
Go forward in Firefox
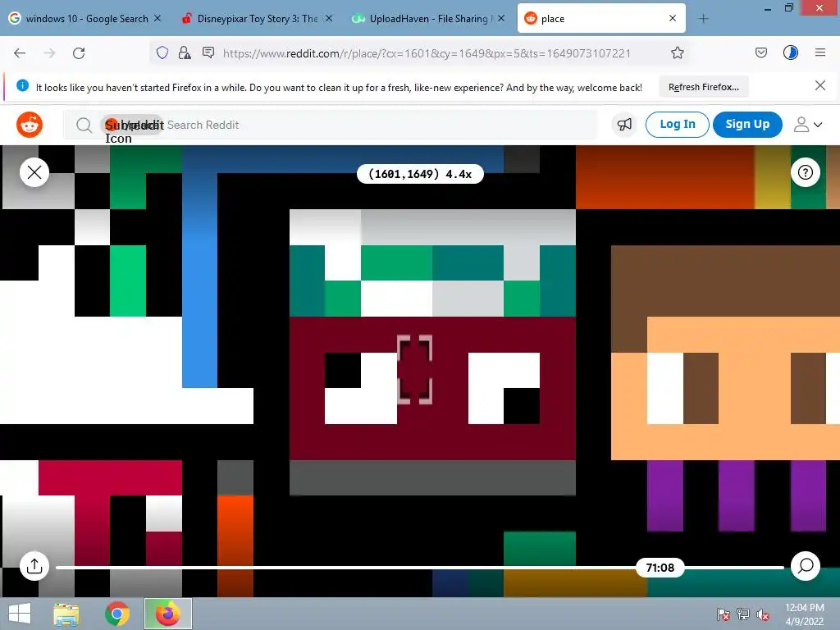point(49,53)
